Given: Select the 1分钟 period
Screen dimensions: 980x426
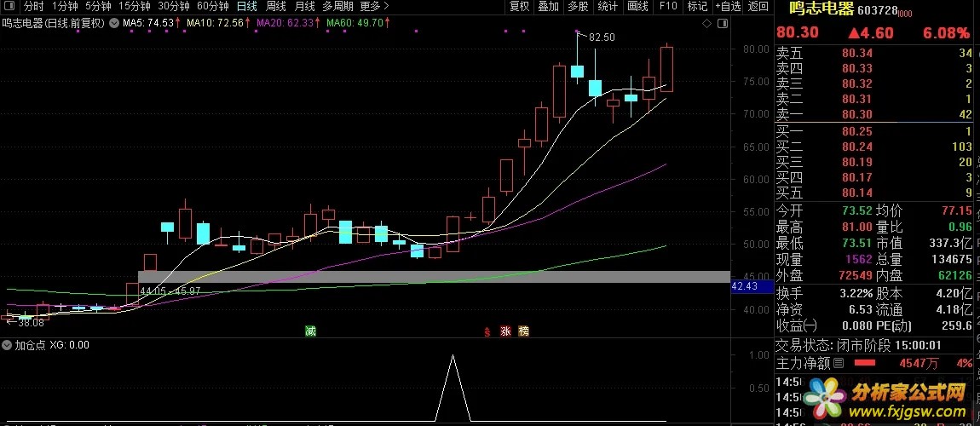Looking at the screenshot, I should 65,7.
